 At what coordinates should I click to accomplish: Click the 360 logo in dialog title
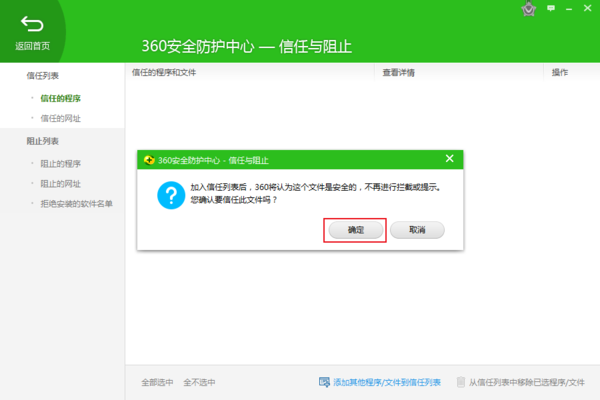coord(149,159)
